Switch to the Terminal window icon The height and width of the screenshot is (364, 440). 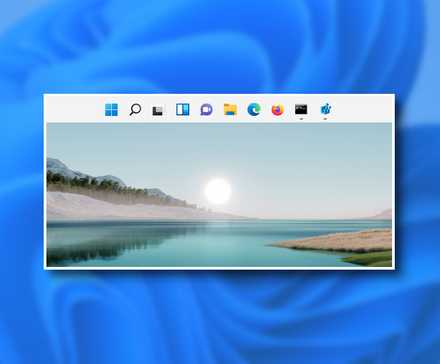pos(301,109)
